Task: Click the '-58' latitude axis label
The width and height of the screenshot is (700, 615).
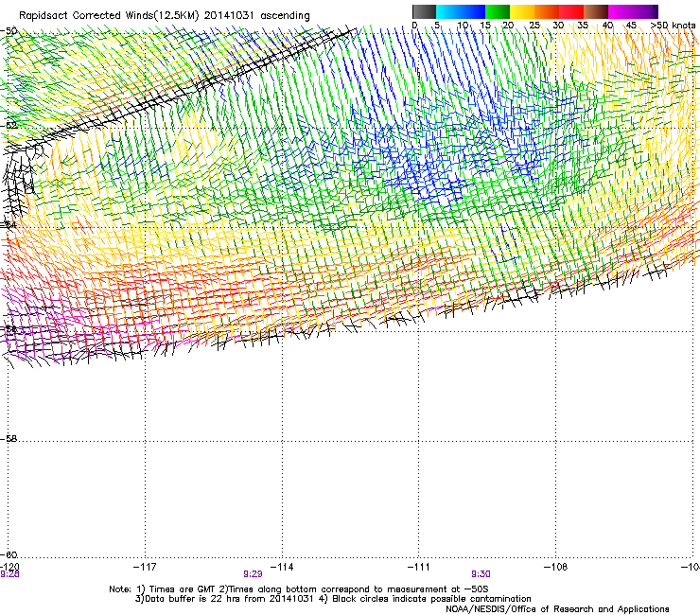Action: (x=9, y=439)
